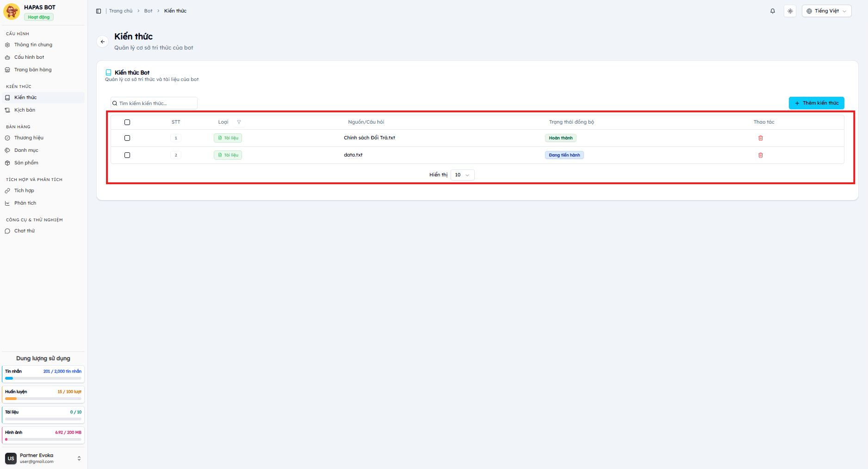Click the 6.92 / 200 MB value
868x469 pixels.
pyautogui.click(x=68, y=432)
